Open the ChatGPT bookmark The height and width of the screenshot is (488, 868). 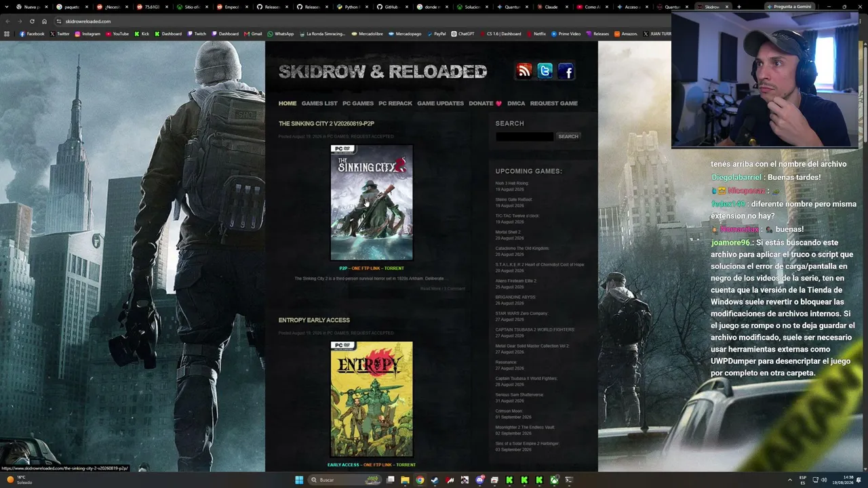pos(462,34)
